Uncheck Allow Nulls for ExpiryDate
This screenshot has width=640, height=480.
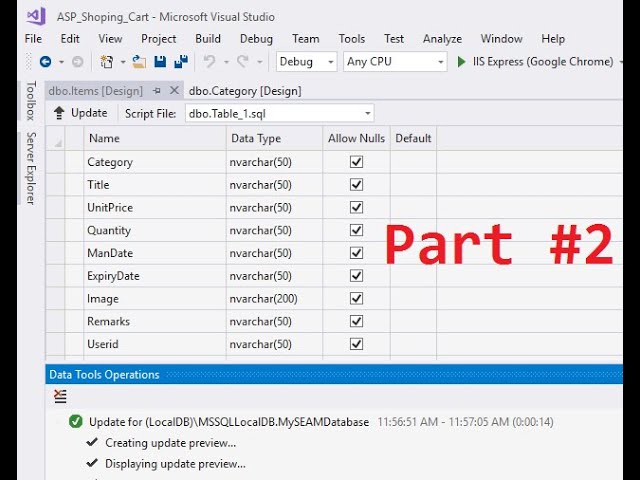(x=356, y=276)
